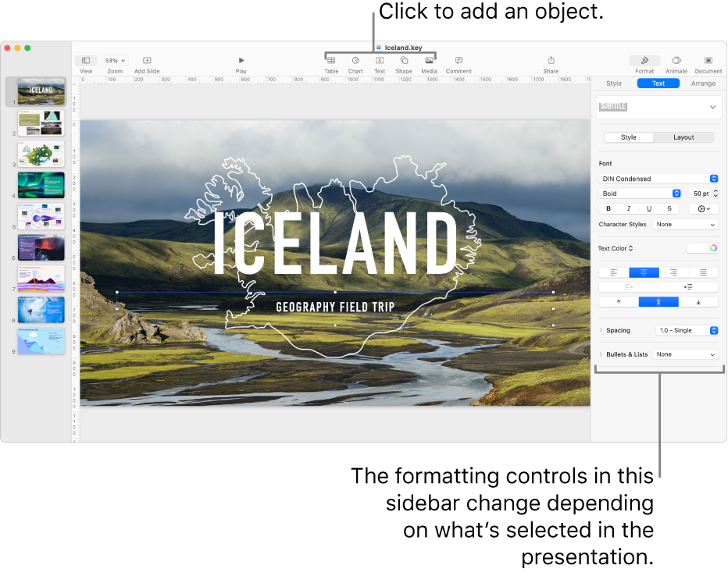This screenshot has width=728, height=576.
Task: Select the second slide thumbnail
Action: 41,123
